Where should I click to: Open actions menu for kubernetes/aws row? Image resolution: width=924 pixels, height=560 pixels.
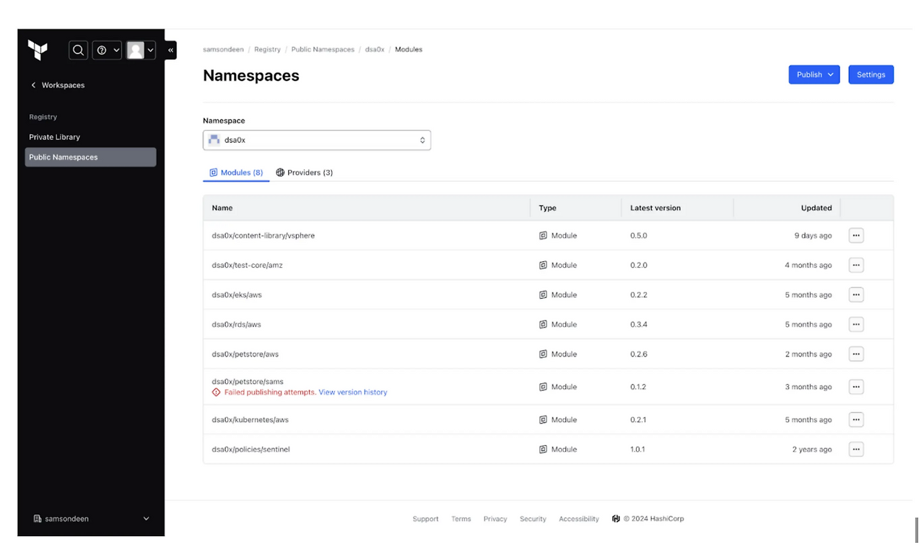[856, 420]
